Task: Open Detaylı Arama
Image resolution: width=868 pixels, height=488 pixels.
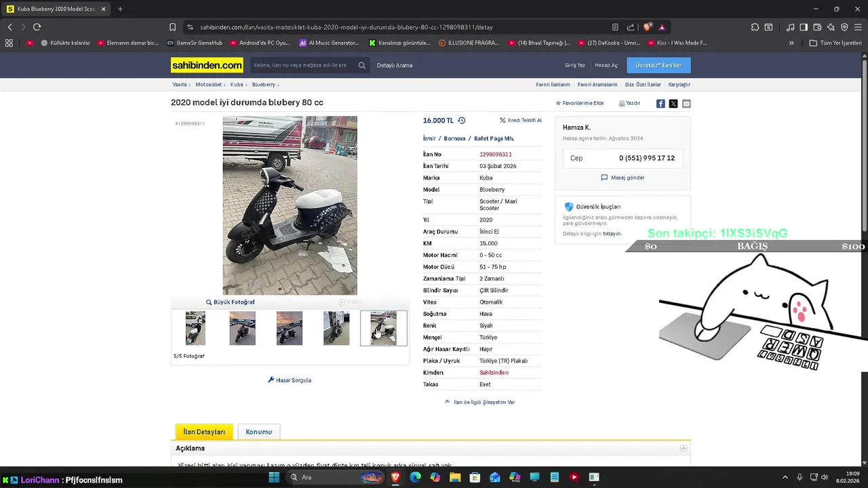Action: 395,65
